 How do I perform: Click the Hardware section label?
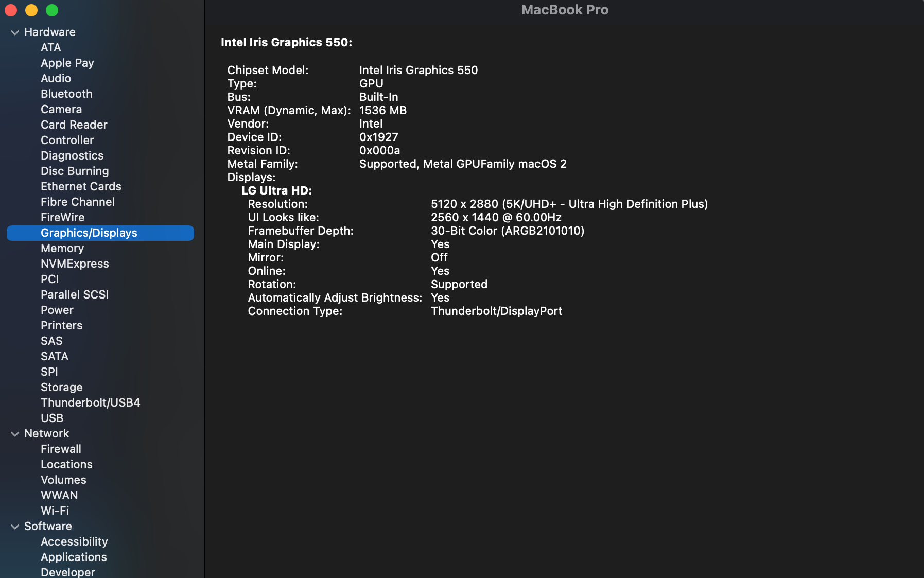[x=50, y=32]
